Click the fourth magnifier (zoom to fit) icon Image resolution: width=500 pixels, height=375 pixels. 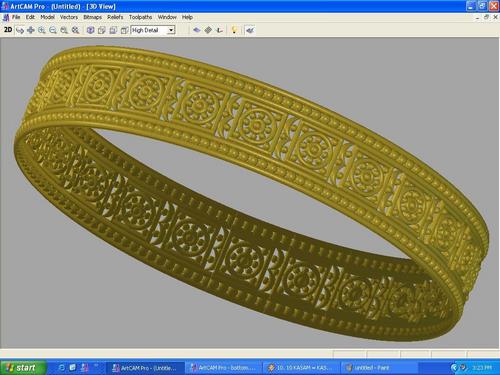tap(75, 30)
